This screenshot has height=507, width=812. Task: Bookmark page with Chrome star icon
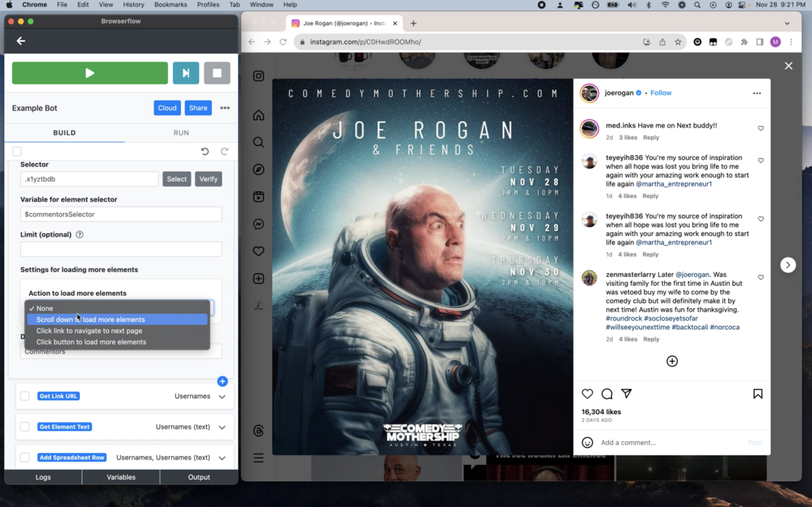(678, 42)
